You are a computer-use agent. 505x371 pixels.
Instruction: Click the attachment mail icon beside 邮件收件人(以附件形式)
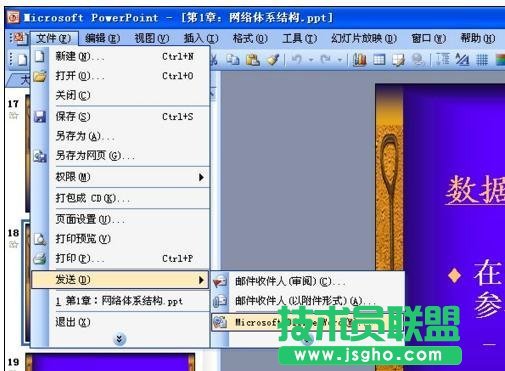point(220,301)
